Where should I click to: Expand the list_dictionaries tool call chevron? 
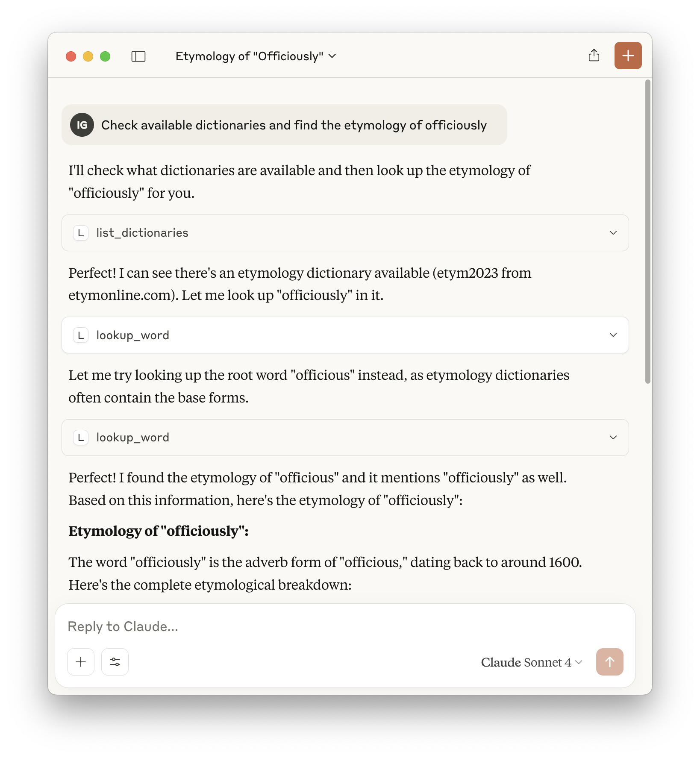click(613, 233)
